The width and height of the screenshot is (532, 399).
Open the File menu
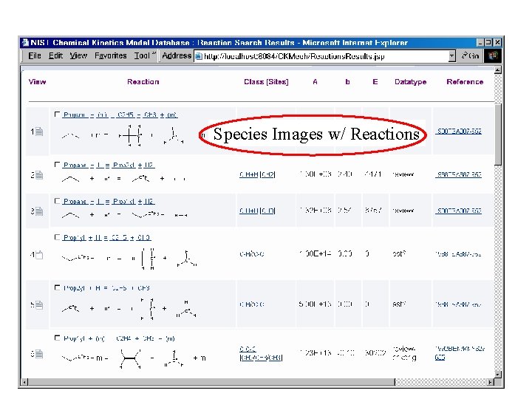click(35, 55)
